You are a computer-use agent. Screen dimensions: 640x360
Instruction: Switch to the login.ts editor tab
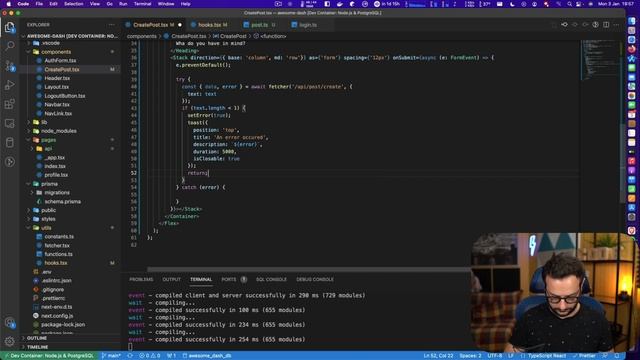pos(308,25)
